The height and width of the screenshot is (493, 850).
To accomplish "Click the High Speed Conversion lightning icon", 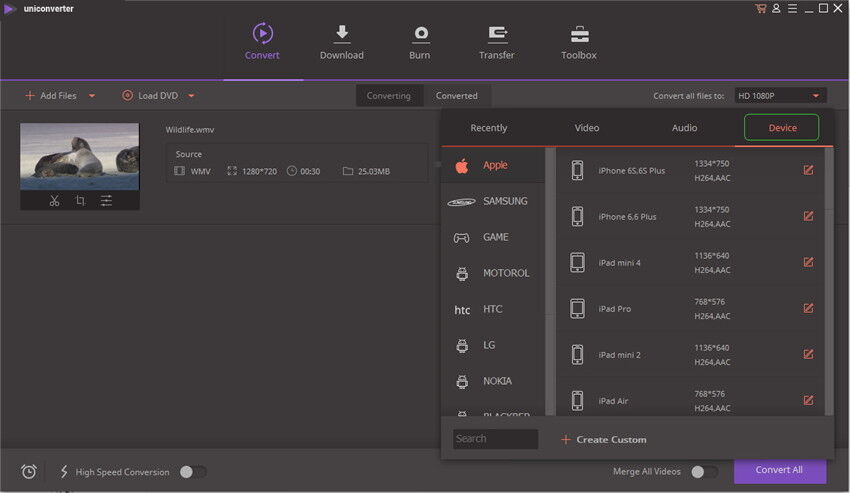I will click(x=64, y=471).
